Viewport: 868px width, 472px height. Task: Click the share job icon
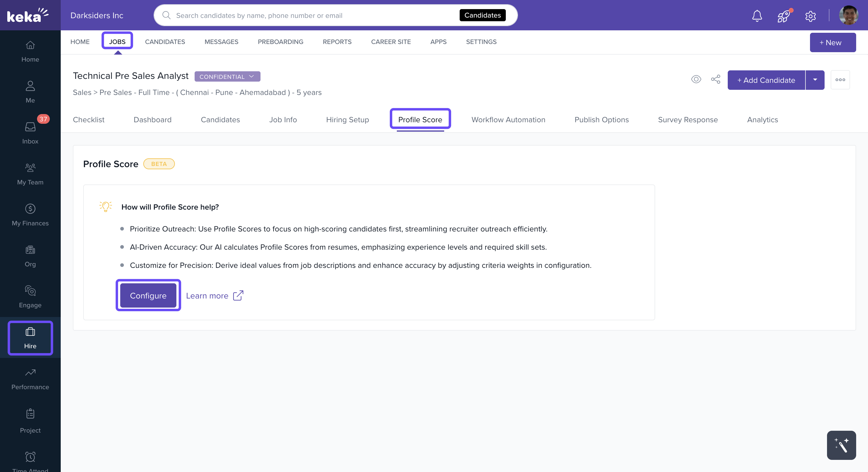click(x=715, y=79)
